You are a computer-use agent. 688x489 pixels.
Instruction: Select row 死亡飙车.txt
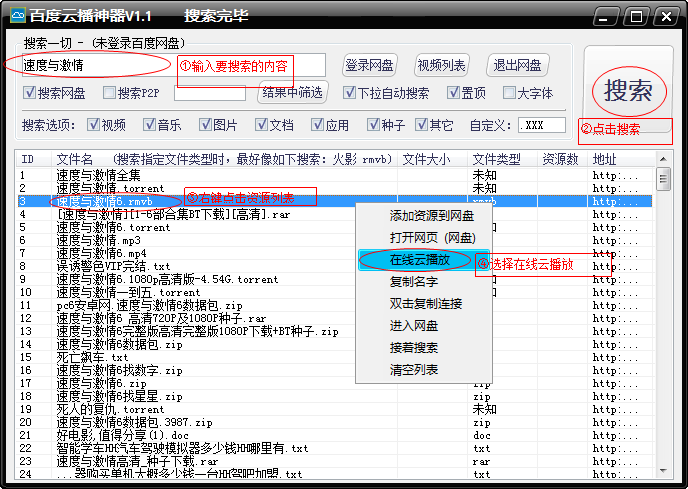334,357
